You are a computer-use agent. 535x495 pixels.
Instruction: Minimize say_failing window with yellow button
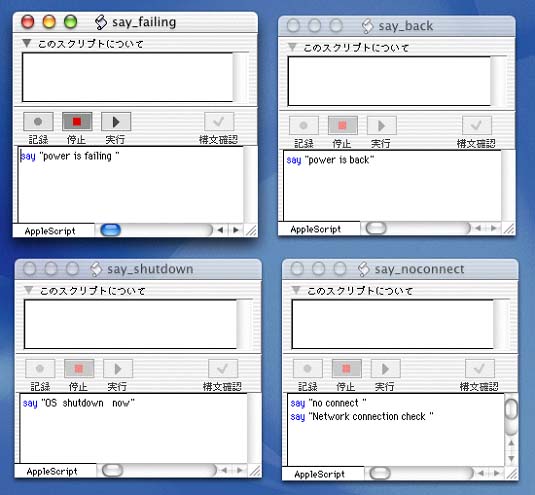pyautogui.click(x=49, y=22)
